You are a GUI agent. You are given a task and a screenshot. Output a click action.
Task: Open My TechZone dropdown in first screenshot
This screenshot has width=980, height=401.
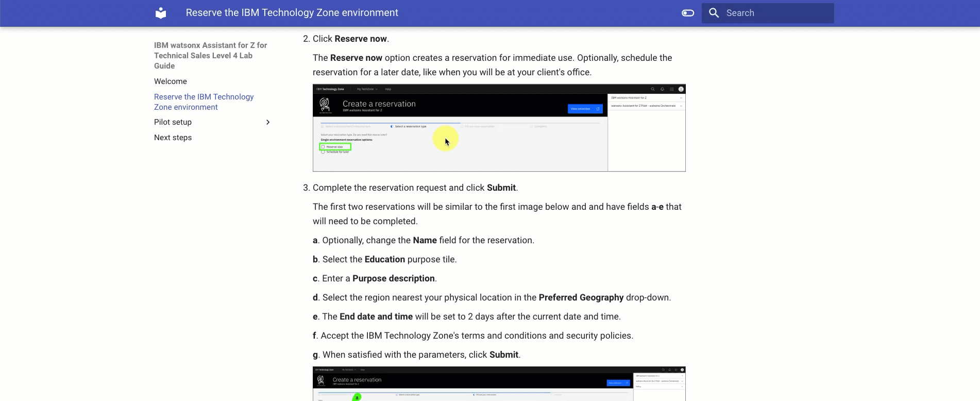(x=367, y=89)
